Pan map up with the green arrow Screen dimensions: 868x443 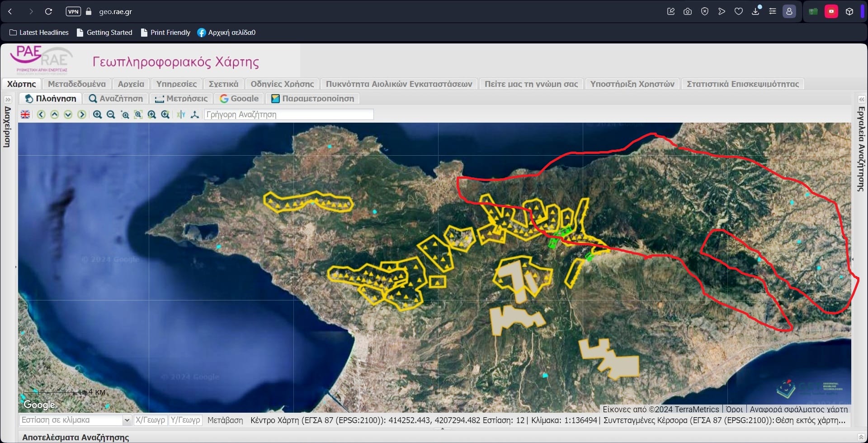(x=55, y=114)
